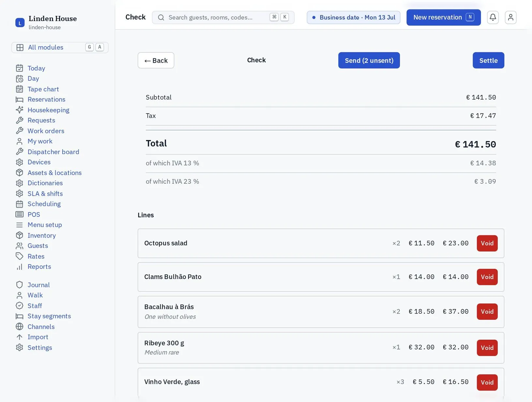Click the Tape chart sidebar icon
532x402 pixels.
[x=20, y=89]
